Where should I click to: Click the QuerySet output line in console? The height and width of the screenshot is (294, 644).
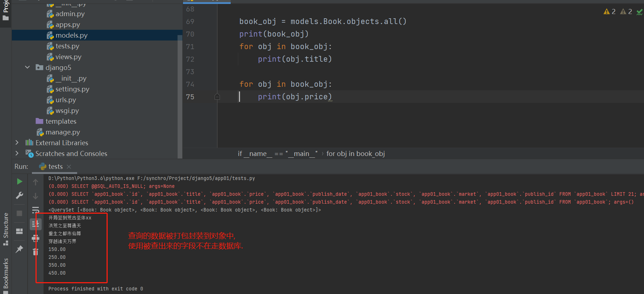(x=185, y=210)
